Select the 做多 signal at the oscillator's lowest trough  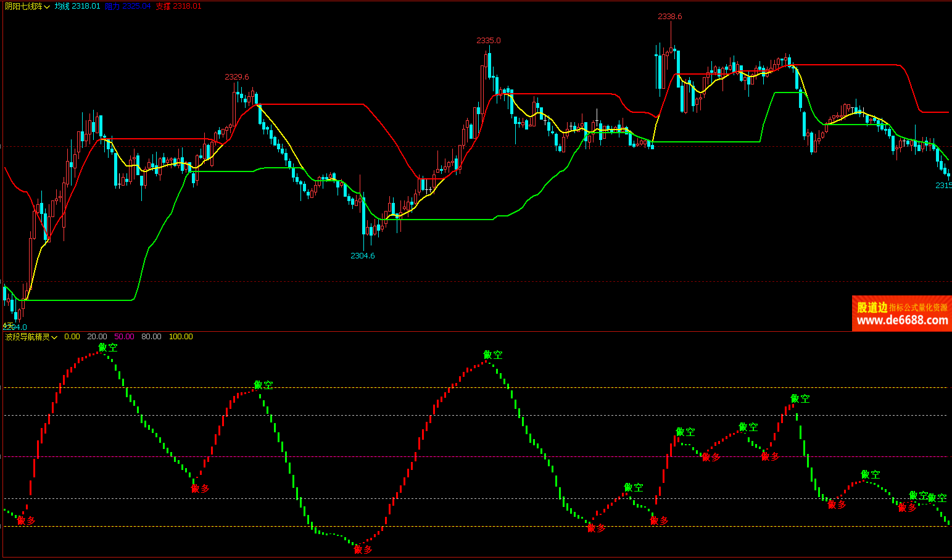tap(363, 550)
